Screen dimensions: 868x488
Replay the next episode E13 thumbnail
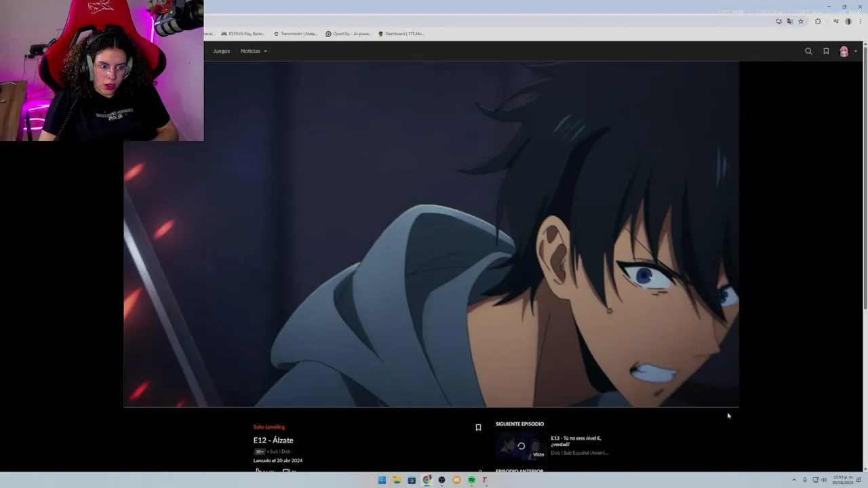point(521,446)
